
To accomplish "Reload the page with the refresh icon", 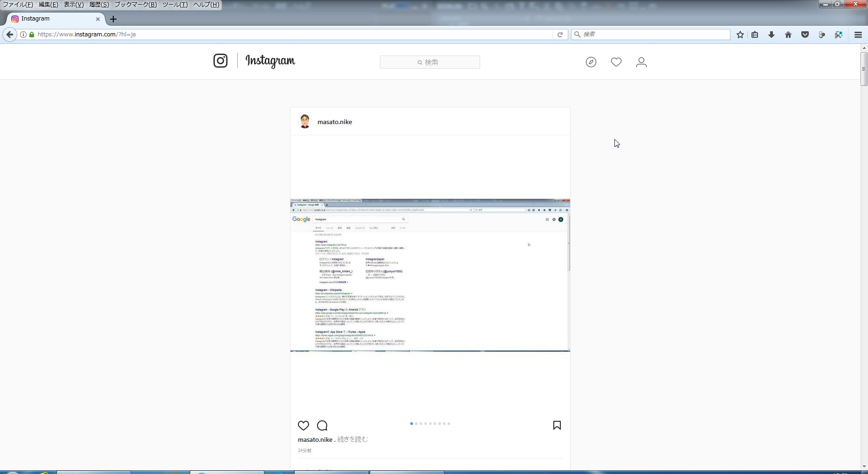I will (560, 35).
